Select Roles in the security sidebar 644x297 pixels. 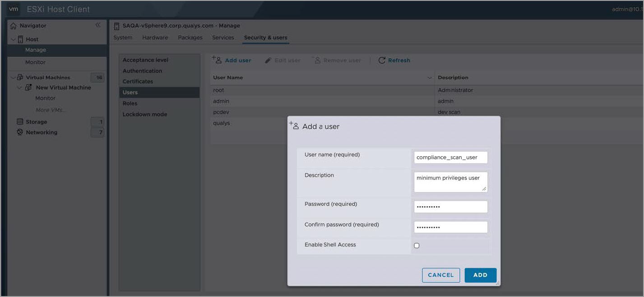coord(130,103)
